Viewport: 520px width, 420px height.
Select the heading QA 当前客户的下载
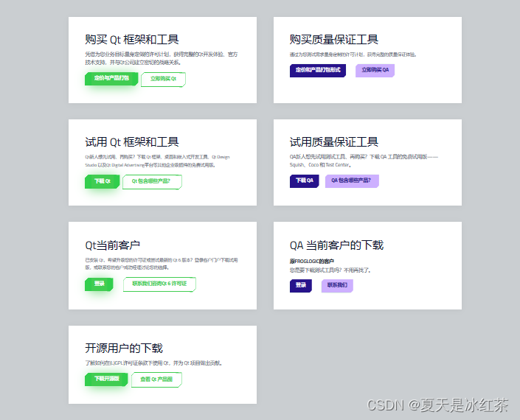coord(336,245)
